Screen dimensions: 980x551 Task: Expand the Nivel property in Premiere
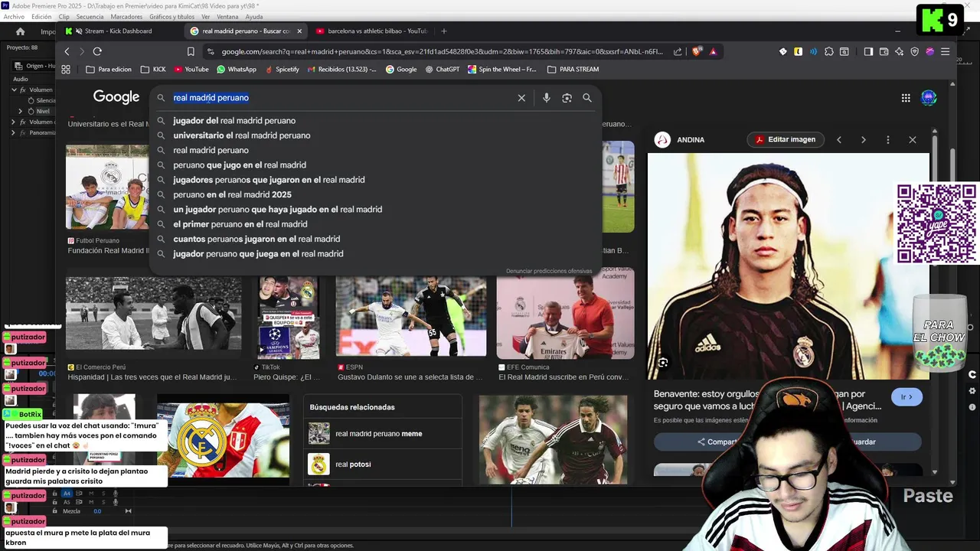tap(21, 111)
